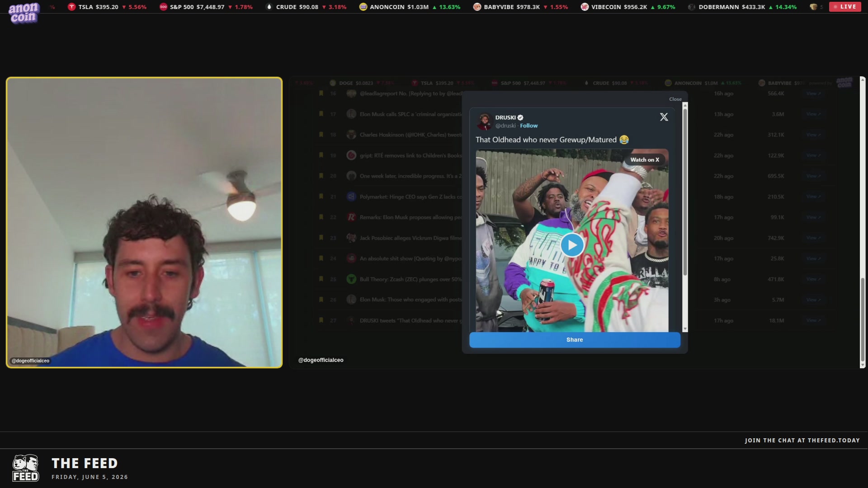Click the Watch on X button
Viewport: 868px width, 488px height.
pyautogui.click(x=645, y=160)
